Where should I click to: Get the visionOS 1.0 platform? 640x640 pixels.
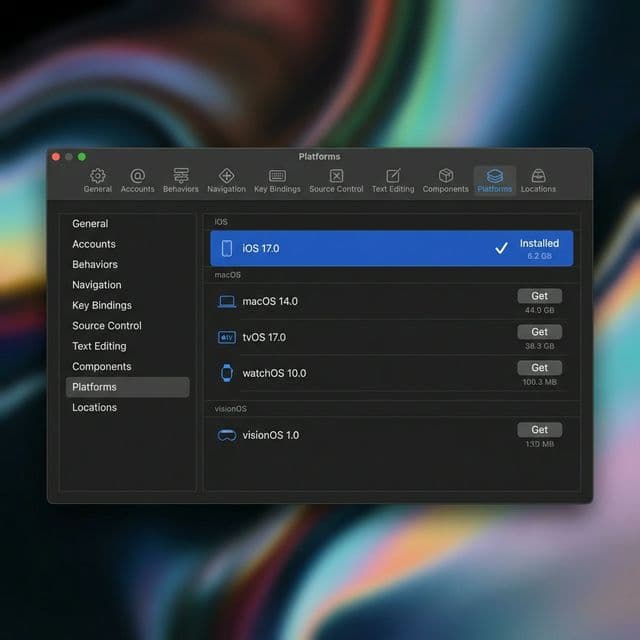click(540, 430)
